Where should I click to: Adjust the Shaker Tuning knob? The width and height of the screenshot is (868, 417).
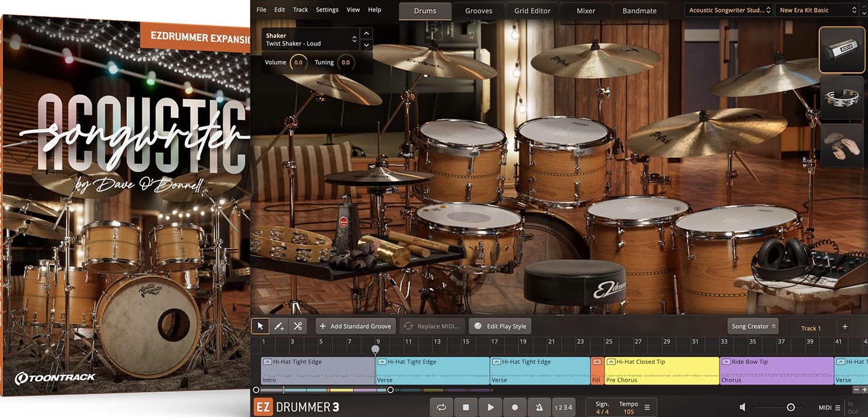pos(345,62)
